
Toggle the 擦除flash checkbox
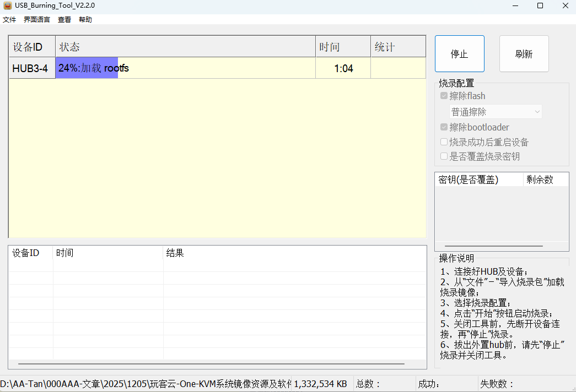click(x=444, y=96)
